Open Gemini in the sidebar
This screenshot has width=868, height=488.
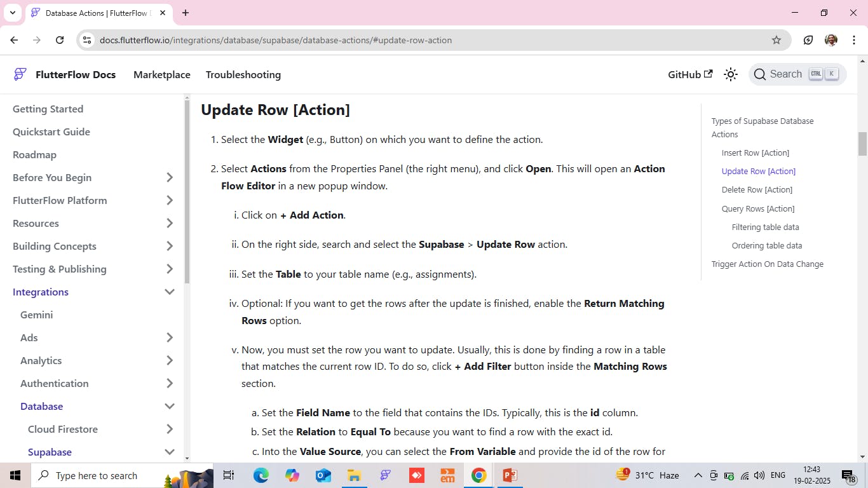[x=37, y=315]
